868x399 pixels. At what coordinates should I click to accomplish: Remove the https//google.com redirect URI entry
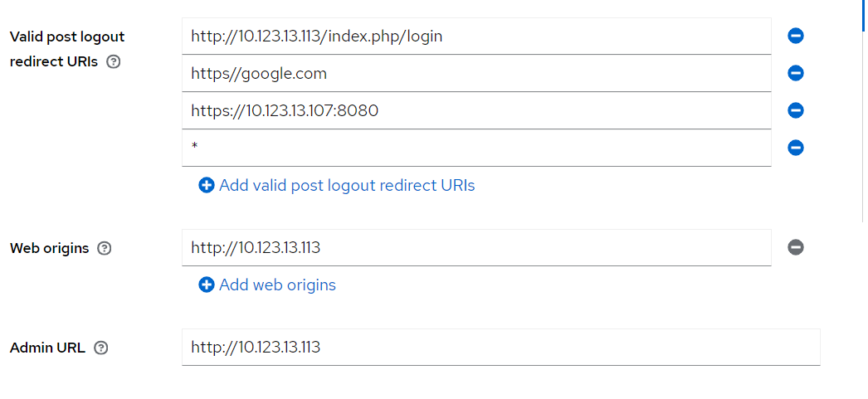[795, 73]
